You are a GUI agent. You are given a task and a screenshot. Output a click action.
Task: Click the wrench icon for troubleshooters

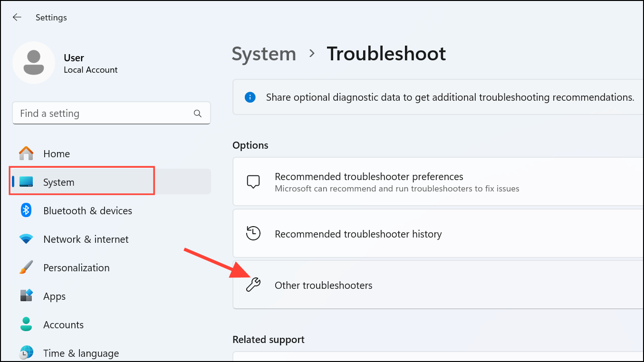pos(253,285)
